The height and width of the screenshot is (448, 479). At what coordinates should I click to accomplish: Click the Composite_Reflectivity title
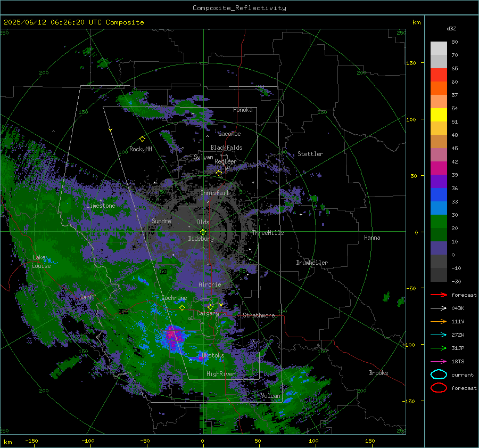240,8
